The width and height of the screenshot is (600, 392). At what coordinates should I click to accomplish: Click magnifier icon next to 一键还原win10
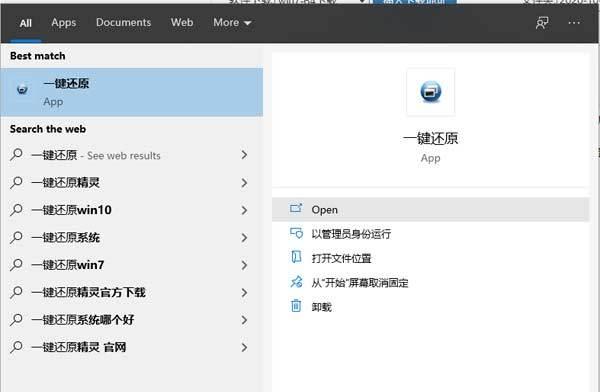tap(16, 209)
